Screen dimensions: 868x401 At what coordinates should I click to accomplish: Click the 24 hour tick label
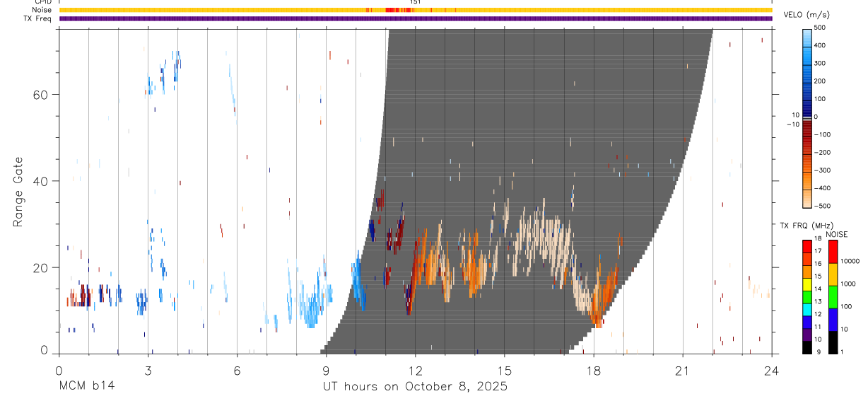(772, 371)
